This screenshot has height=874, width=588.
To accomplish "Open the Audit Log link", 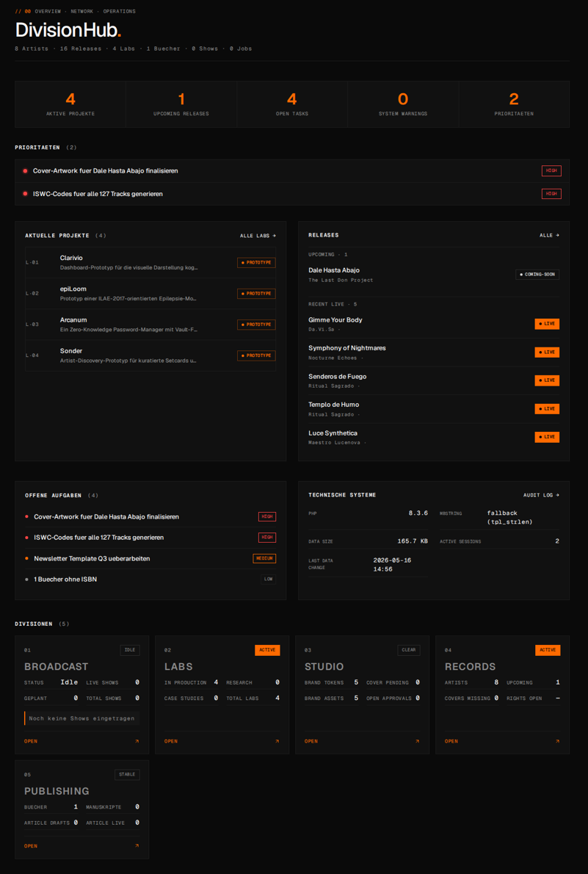I will click(541, 495).
